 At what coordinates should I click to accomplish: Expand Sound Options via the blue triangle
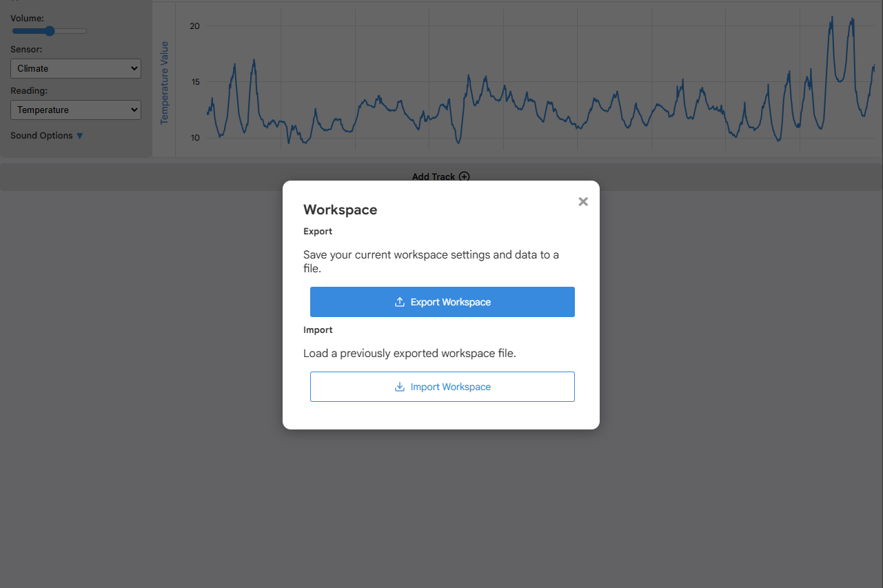point(79,136)
